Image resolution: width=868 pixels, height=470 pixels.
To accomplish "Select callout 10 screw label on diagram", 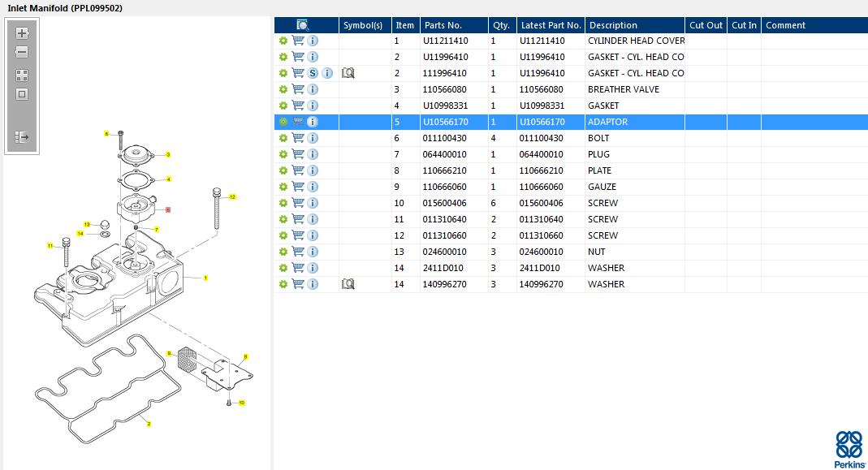I will coord(241,403).
